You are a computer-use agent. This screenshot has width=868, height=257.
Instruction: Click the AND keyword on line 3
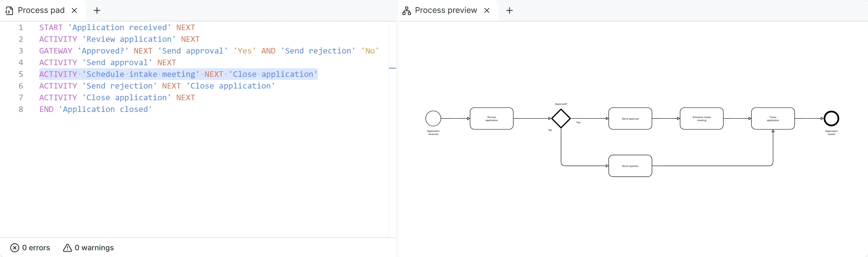tap(268, 51)
